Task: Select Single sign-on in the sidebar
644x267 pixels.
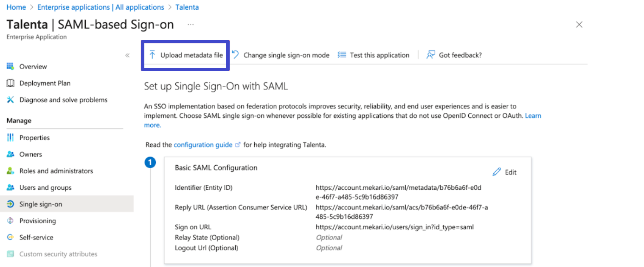Action: (x=67, y=204)
